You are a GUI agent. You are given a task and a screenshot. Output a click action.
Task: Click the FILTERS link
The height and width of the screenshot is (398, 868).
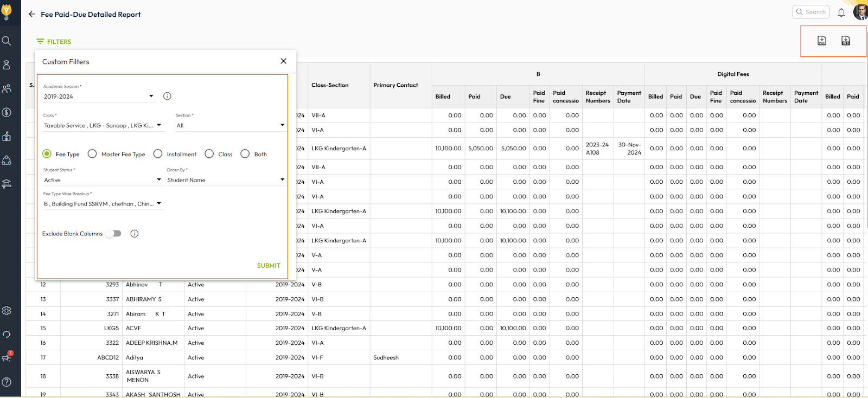[x=54, y=42]
